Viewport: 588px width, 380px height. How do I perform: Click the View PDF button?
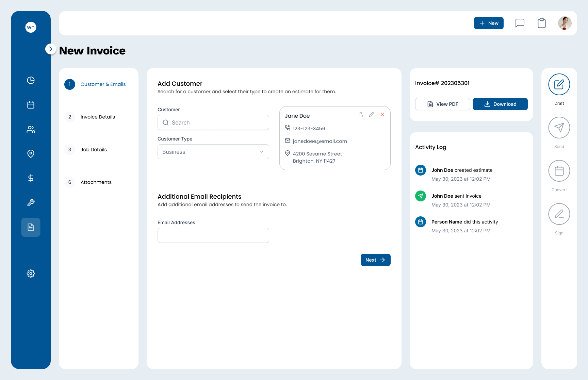[442, 104]
